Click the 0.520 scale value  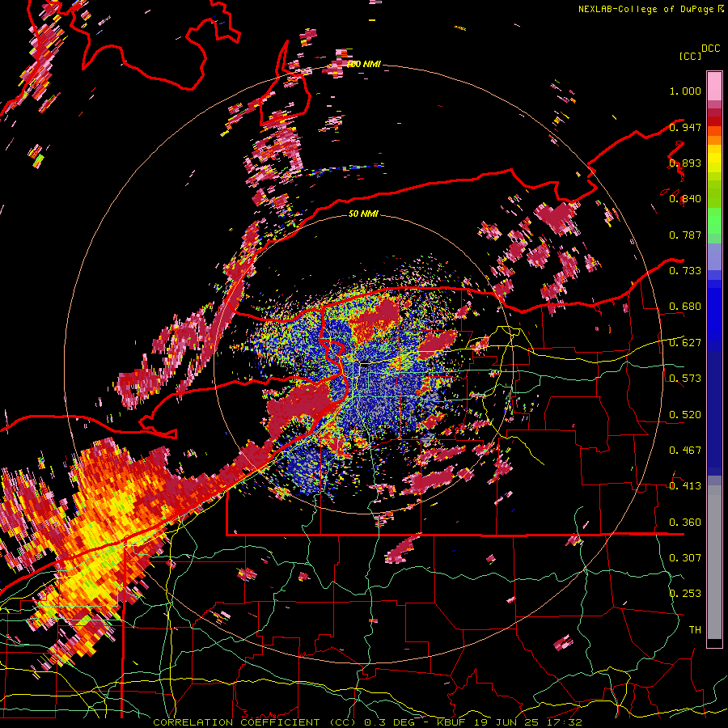(685, 415)
